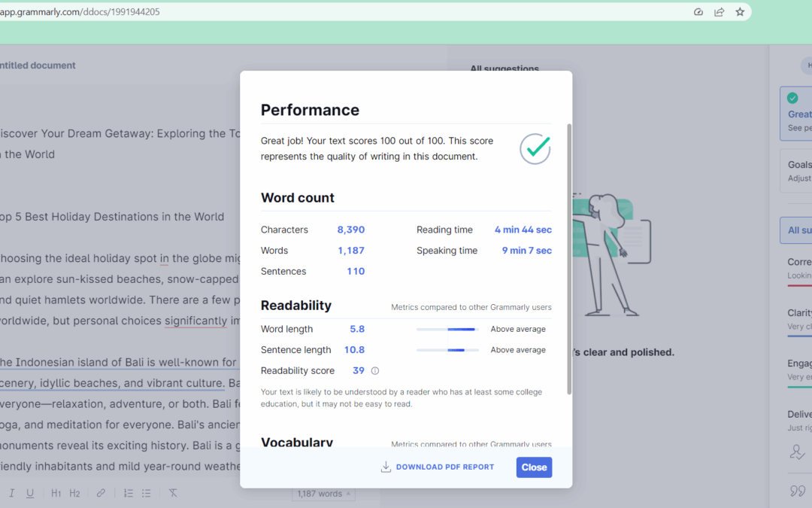Screen dimensions: 812x508
Task: Click the performance gauge icon in address bar
Action: (x=698, y=12)
